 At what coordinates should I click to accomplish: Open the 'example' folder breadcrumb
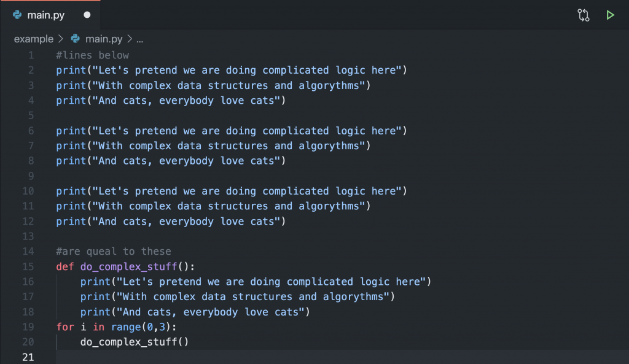(34, 39)
